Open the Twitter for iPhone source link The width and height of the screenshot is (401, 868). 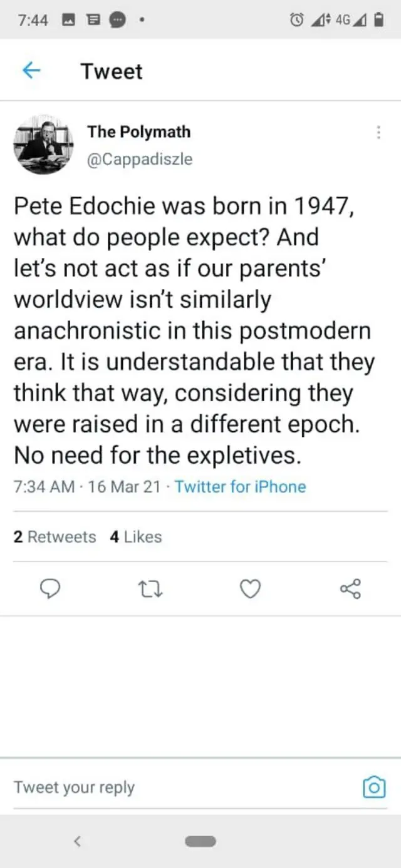[x=240, y=487]
